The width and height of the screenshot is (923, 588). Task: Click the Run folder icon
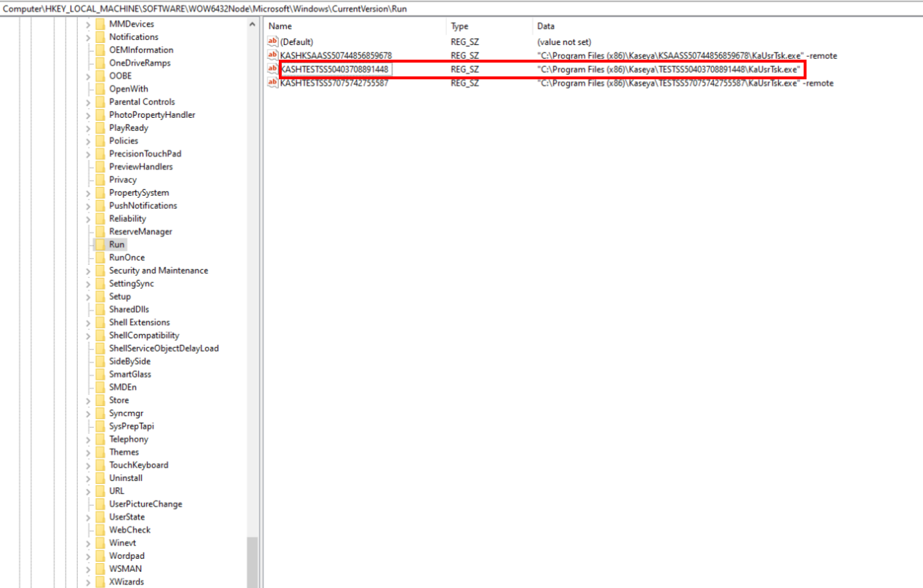click(x=100, y=245)
